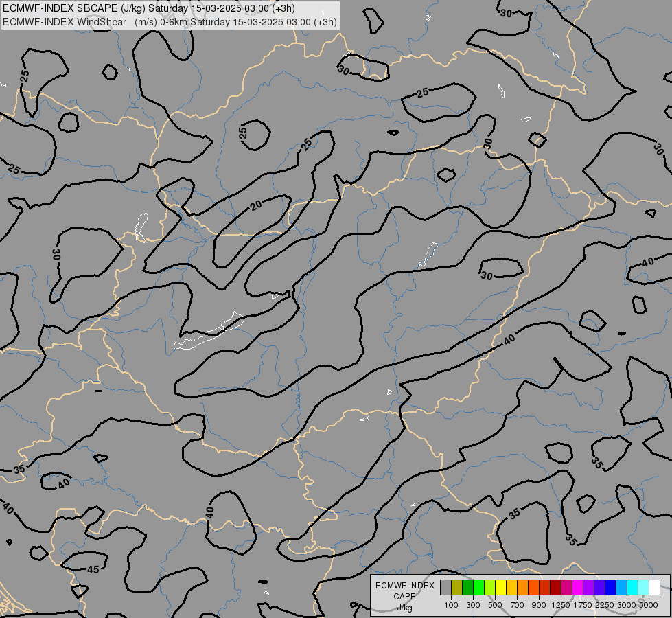Screen dimensions: 672x618
Task: Click the legend value 500
Action: tap(495, 605)
